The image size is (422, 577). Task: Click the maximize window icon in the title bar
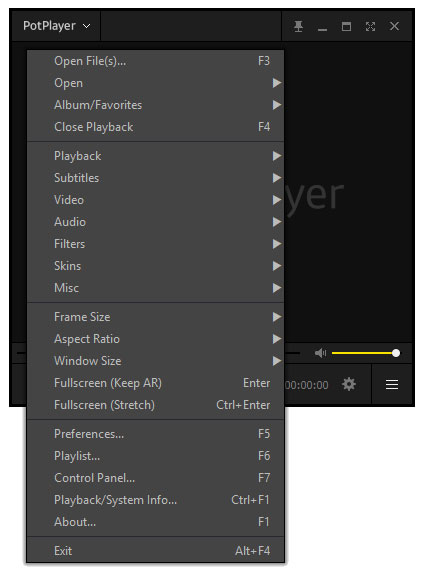coord(346,26)
